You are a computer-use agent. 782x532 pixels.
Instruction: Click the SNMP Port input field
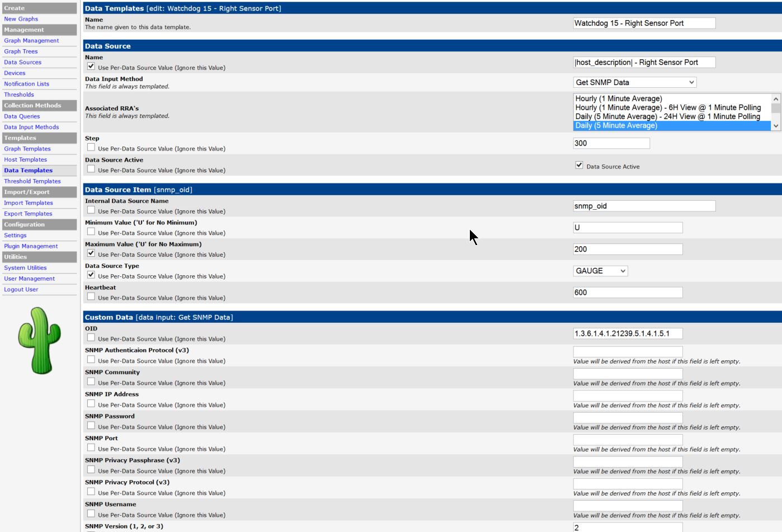click(628, 440)
